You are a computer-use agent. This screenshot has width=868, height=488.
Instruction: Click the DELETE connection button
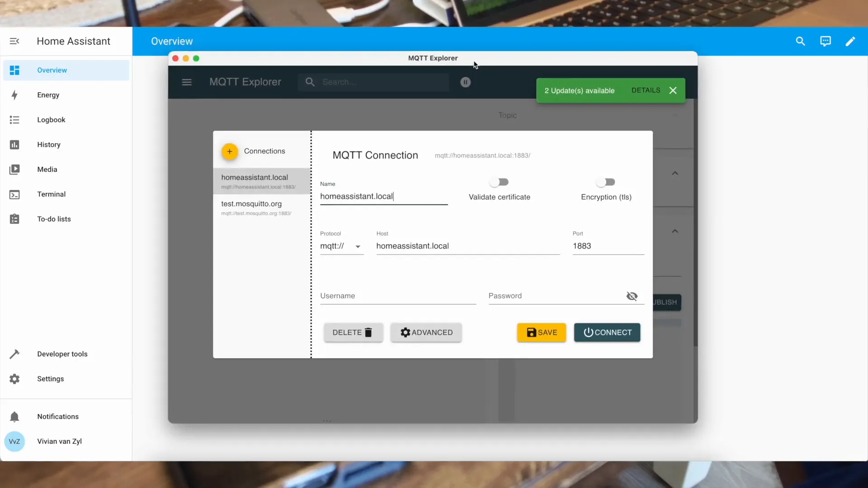tap(353, 333)
